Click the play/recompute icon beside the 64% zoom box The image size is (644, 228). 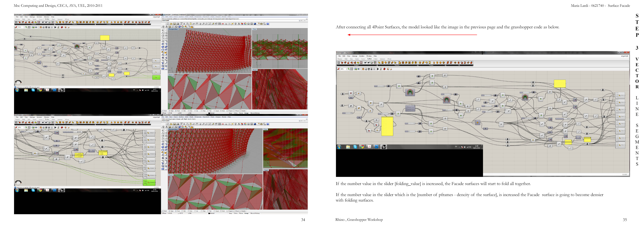pyautogui.click(x=378, y=69)
